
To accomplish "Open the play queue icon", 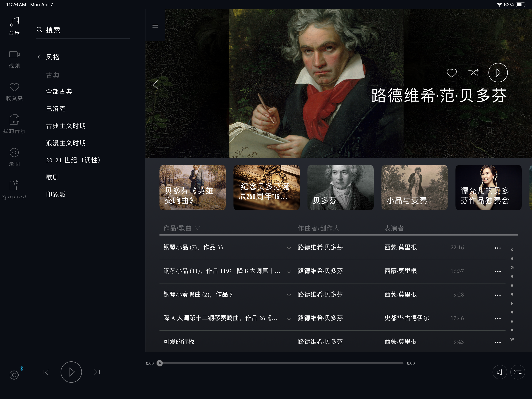I will point(517,372).
